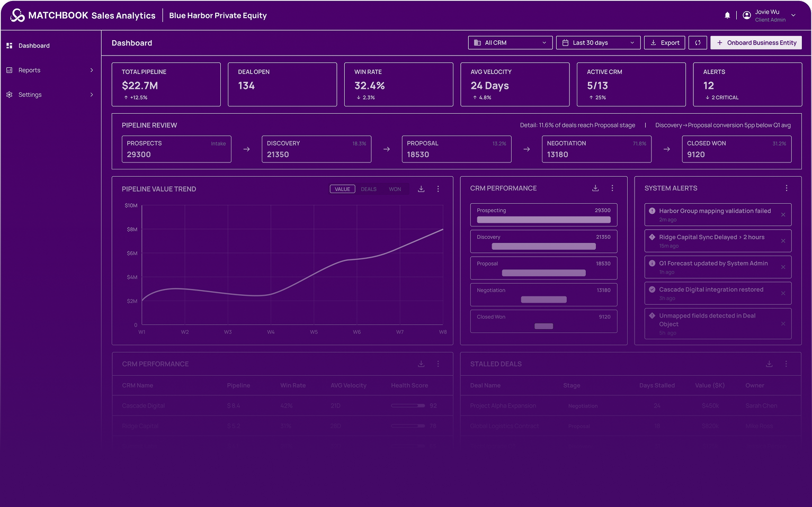
Task: Click the Matchbook logo icon
Action: pos(17,15)
